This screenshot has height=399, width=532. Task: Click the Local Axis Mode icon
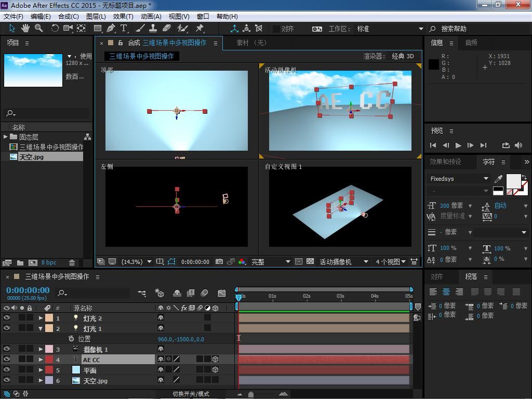click(234, 29)
